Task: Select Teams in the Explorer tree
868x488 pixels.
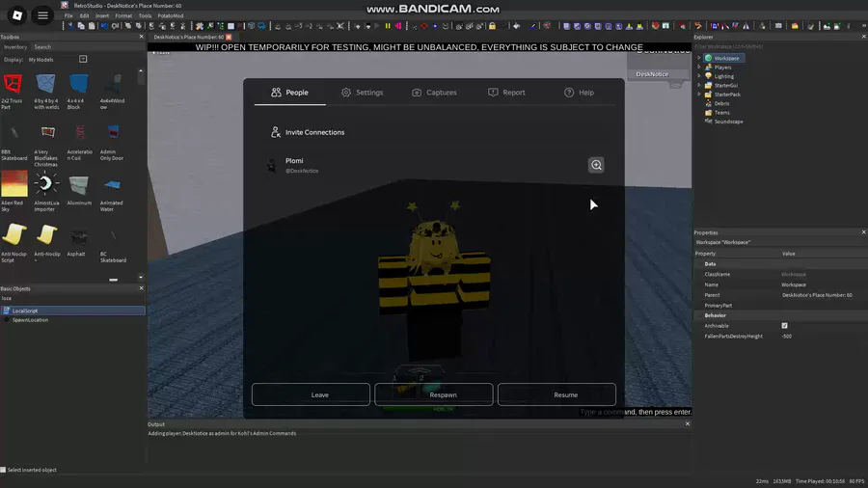Action: [721, 112]
